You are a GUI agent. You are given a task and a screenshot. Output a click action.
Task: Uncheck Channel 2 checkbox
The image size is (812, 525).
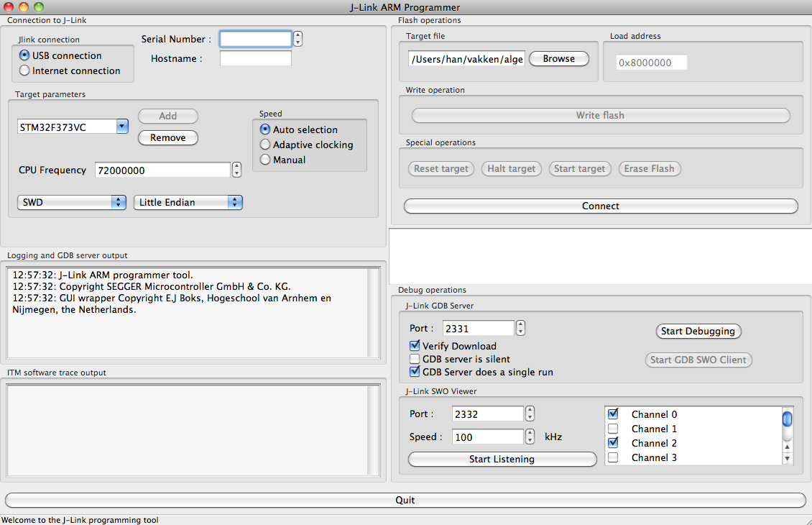click(x=613, y=442)
